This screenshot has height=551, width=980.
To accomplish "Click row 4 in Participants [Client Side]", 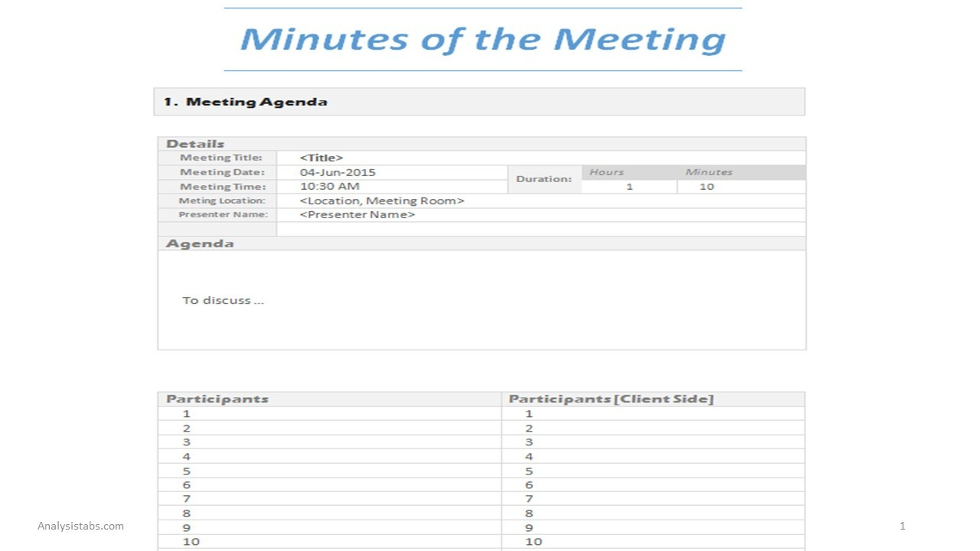I will pos(653,456).
